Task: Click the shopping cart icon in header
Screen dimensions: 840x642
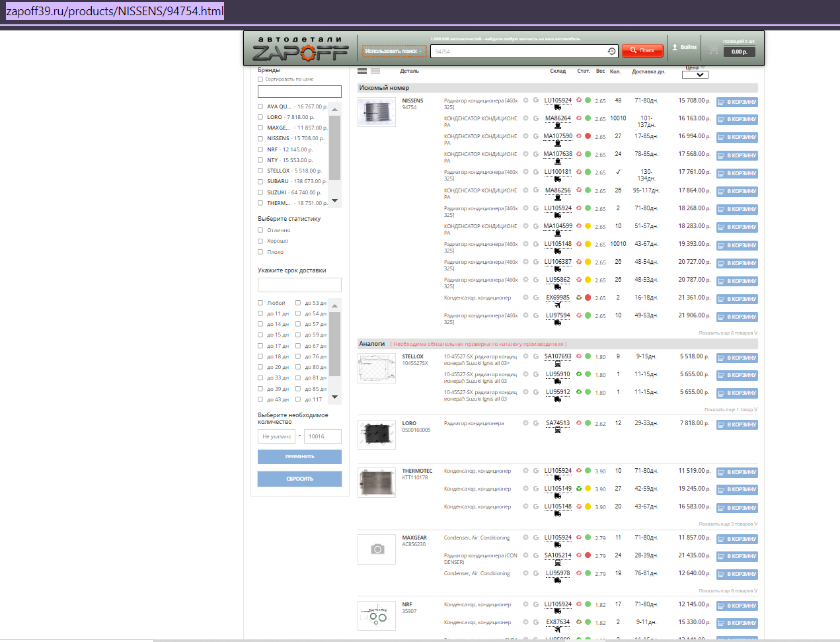Action: pos(712,48)
